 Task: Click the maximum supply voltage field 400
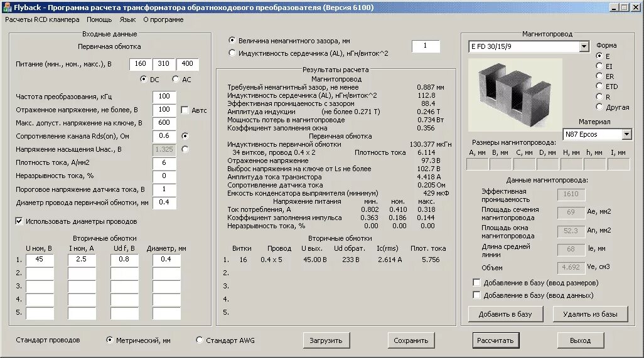pyautogui.click(x=187, y=64)
